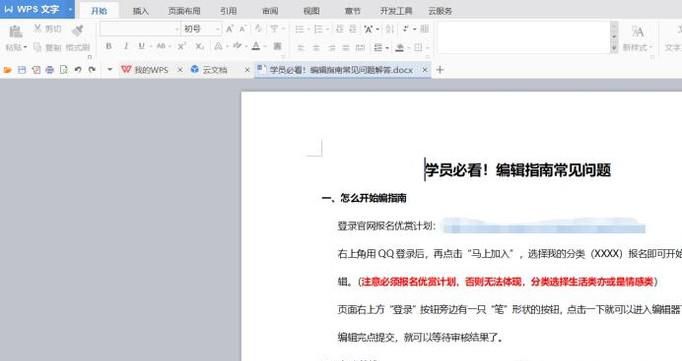Click the print preview icon

pyautogui.click(x=64, y=70)
